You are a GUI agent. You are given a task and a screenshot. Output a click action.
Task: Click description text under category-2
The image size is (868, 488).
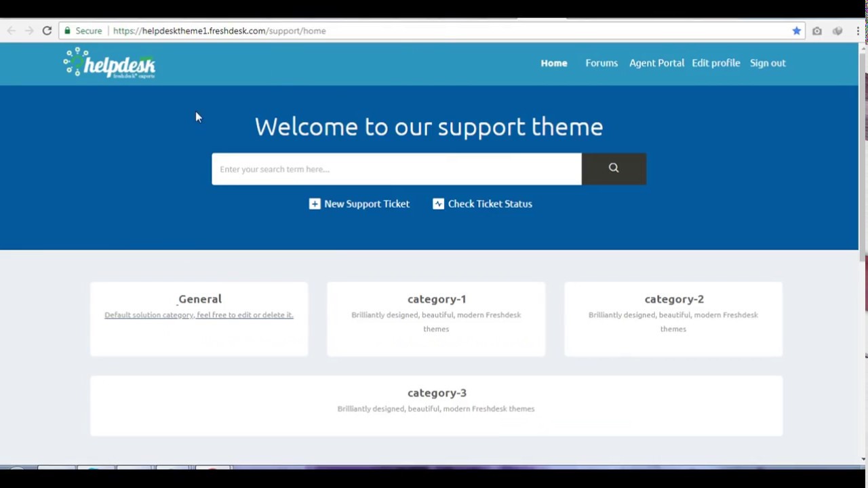673,322
